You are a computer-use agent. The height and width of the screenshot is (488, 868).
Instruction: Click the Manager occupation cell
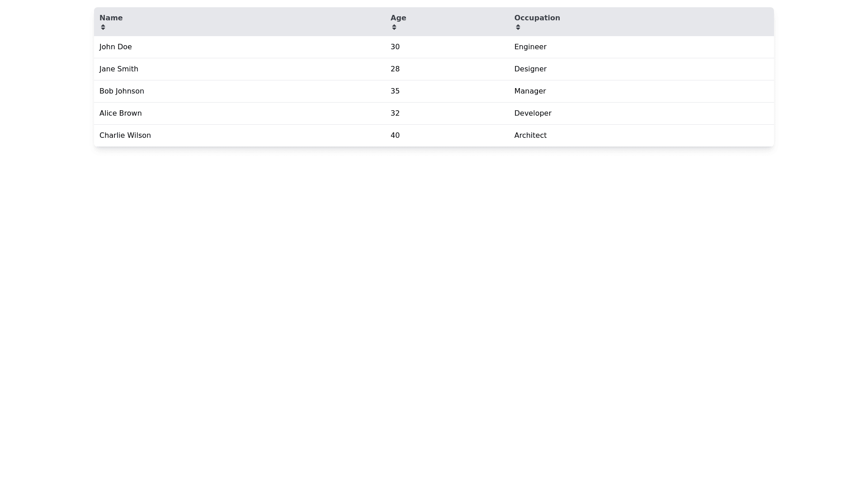coord(530,91)
